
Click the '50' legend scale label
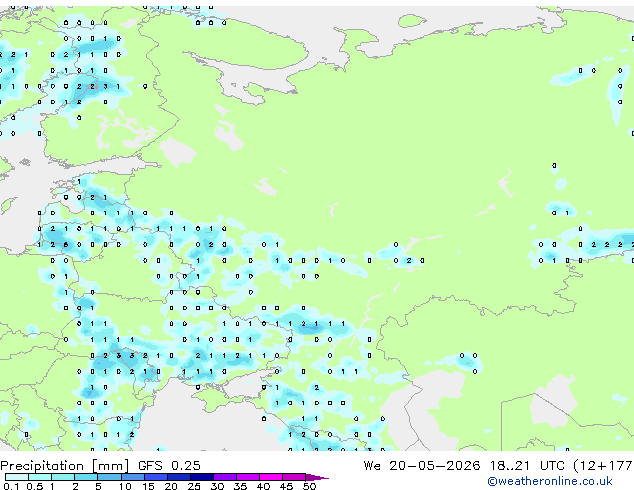coord(309,486)
